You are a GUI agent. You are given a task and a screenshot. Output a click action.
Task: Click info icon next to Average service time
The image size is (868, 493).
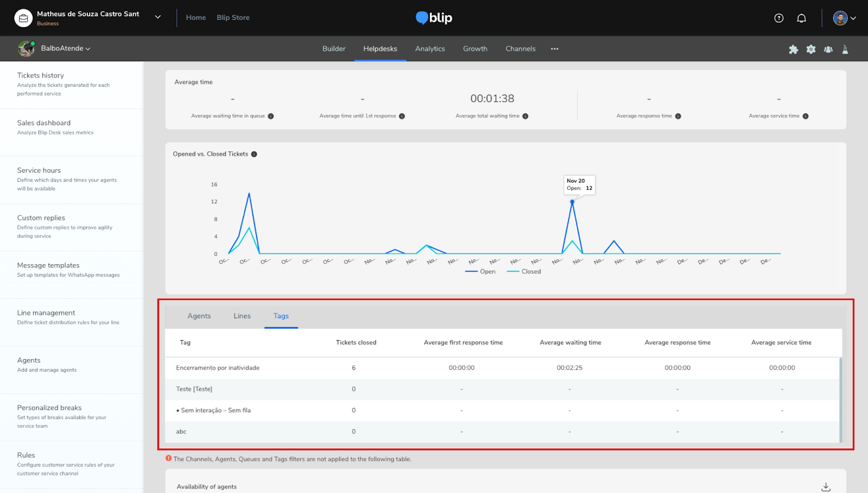(x=805, y=116)
